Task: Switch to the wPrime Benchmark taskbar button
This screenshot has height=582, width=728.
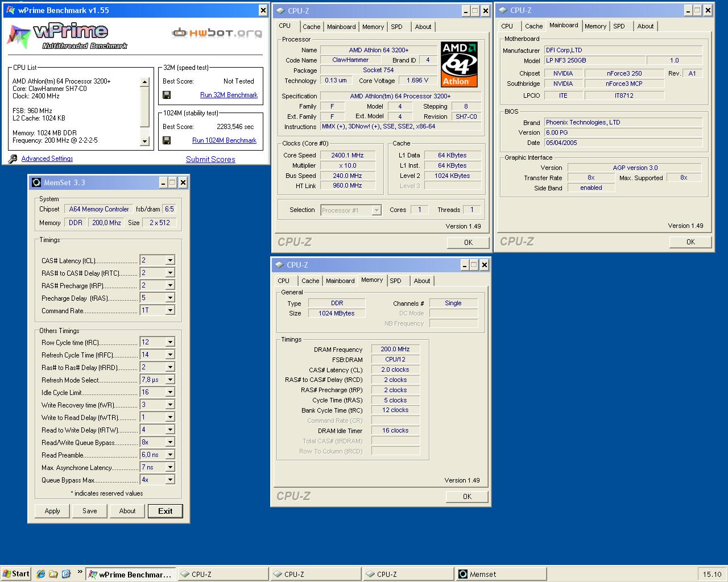Action: (x=131, y=574)
